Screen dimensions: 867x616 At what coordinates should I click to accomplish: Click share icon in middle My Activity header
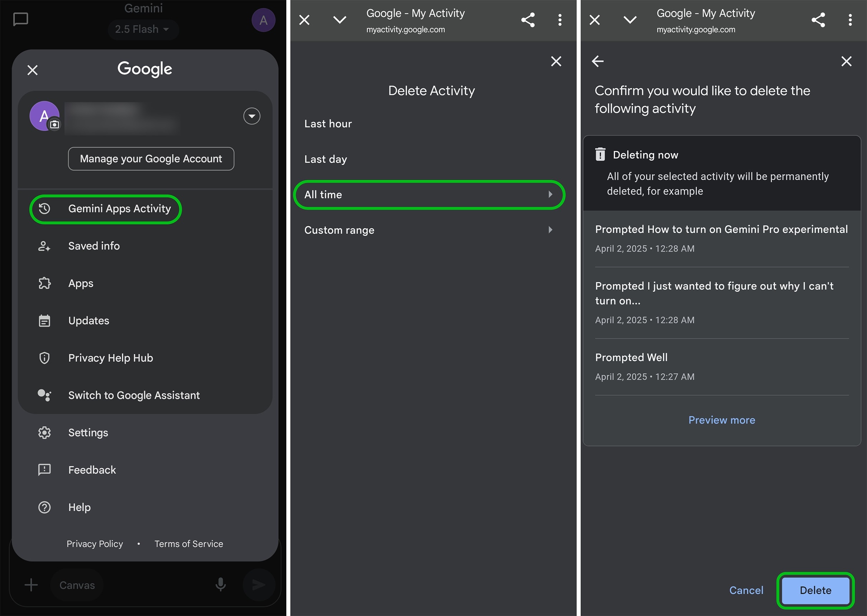(x=528, y=20)
